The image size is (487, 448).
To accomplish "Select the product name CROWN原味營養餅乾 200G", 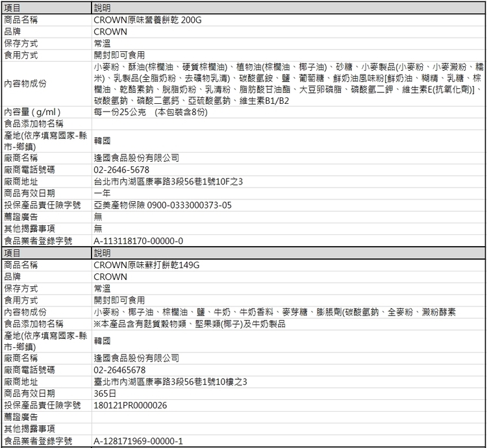I will 147,20.
